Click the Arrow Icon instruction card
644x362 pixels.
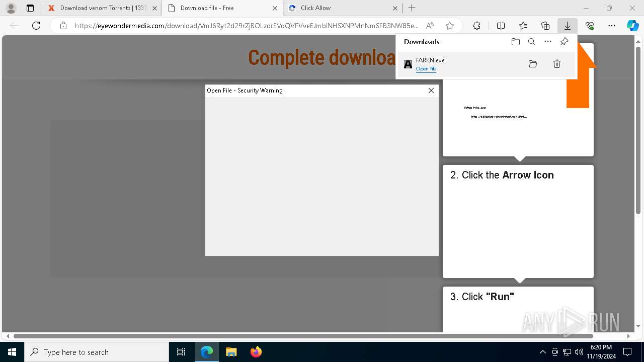pos(518,221)
